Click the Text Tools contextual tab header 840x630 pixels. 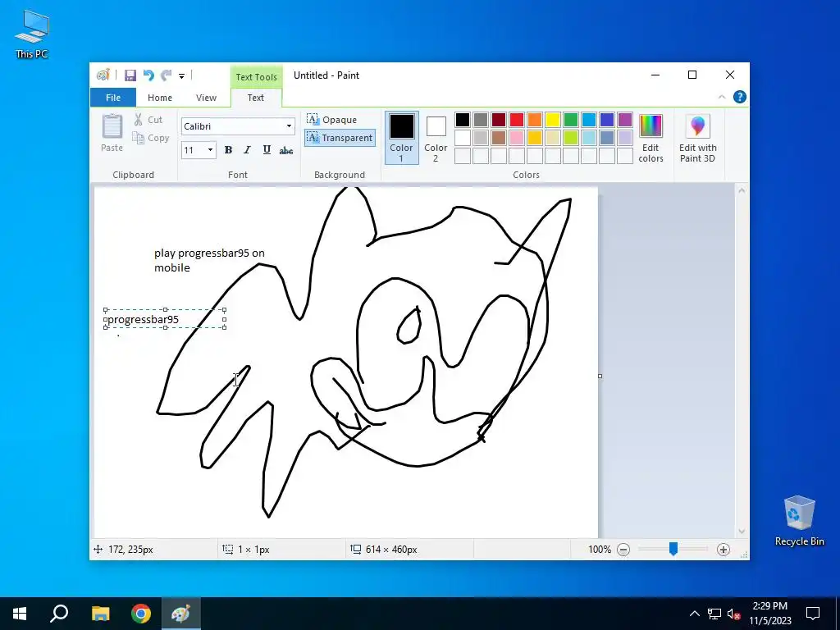(x=256, y=77)
